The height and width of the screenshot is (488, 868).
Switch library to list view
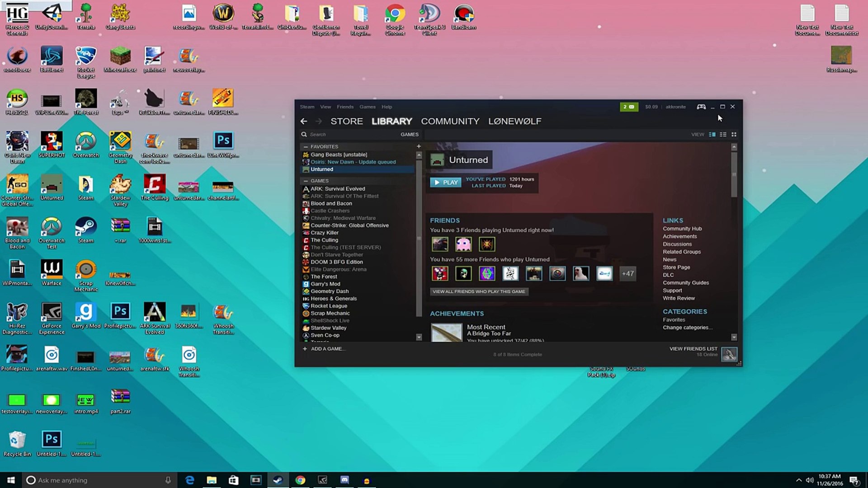tap(723, 134)
